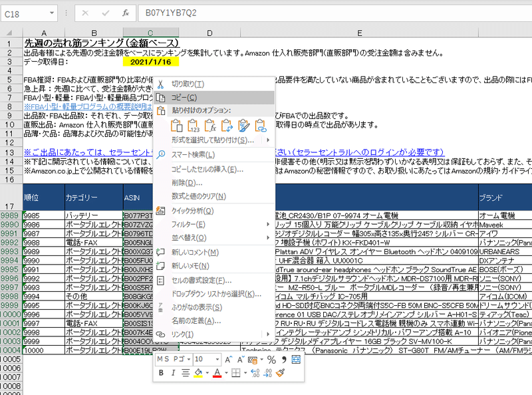This screenshot has width=532, height=395.
Task: Click Merge and Center in mini toolbar
Action: pyautogui.click(x=296, y=360)
